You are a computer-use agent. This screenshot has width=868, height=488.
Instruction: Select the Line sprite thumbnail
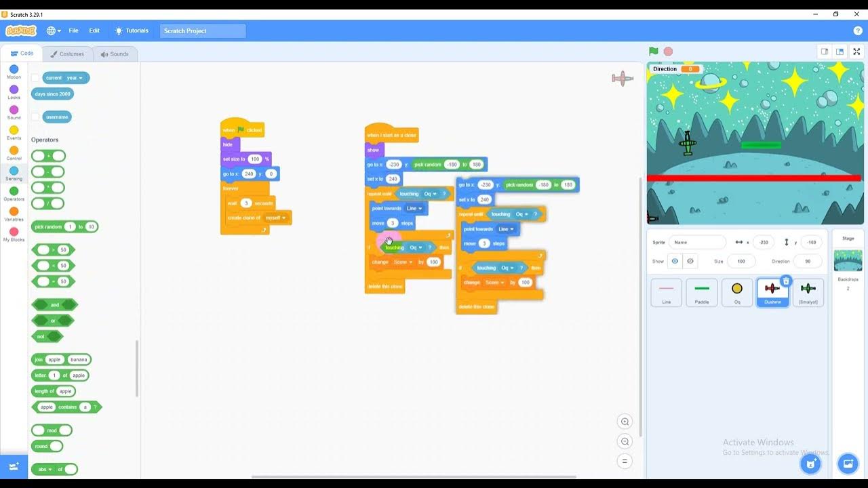point(666,292)
